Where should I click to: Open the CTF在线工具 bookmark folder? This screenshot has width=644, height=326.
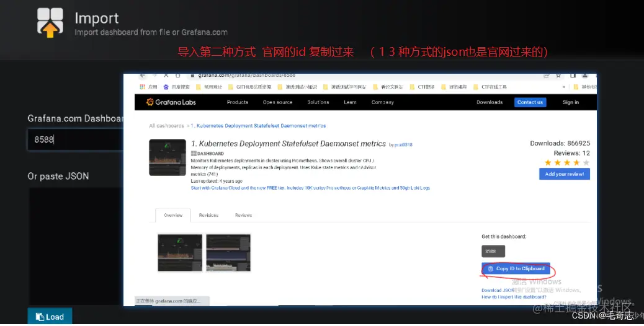490,87
